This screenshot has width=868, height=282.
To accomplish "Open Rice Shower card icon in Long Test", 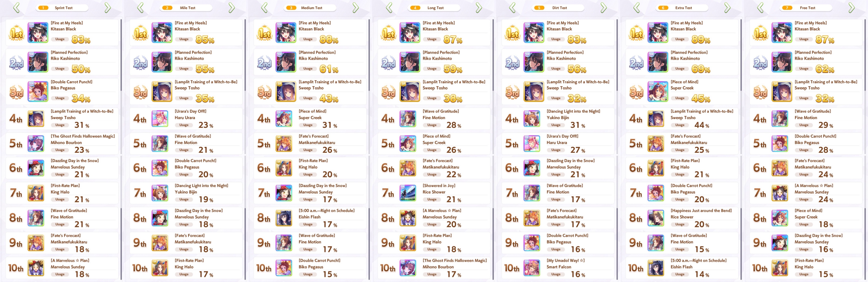I will coord(408,193).
